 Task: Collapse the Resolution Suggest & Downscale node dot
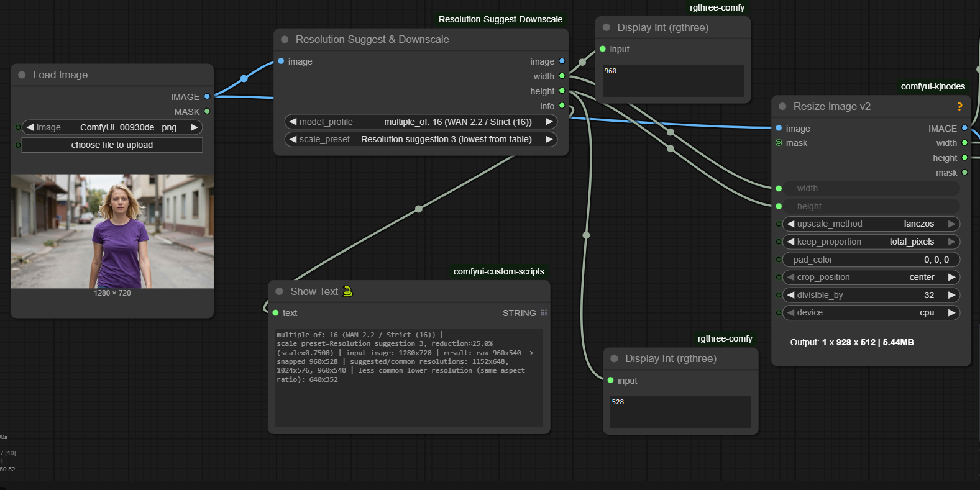tap(285, 39)
